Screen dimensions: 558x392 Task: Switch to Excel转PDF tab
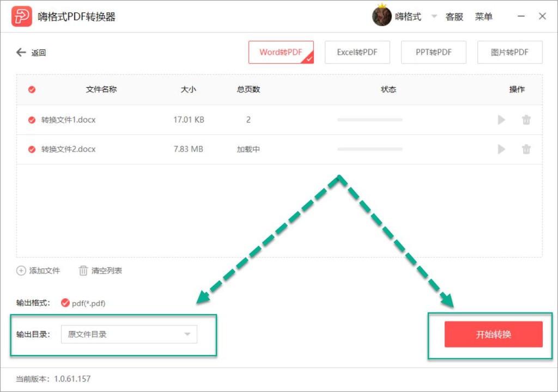pyautogui.click(x=357, y=52)
